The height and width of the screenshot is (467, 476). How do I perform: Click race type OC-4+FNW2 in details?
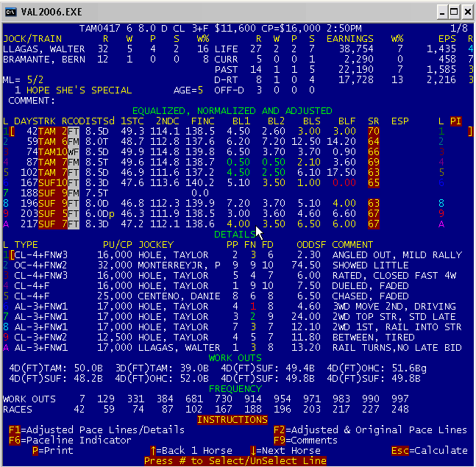tap(40, 265)
